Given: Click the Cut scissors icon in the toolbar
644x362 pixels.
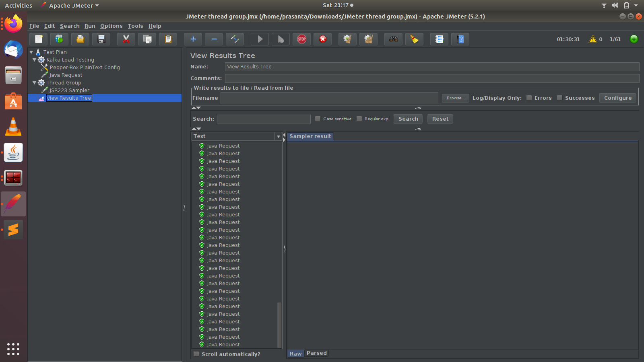Looking at the screenshot, I should [126, 39].
